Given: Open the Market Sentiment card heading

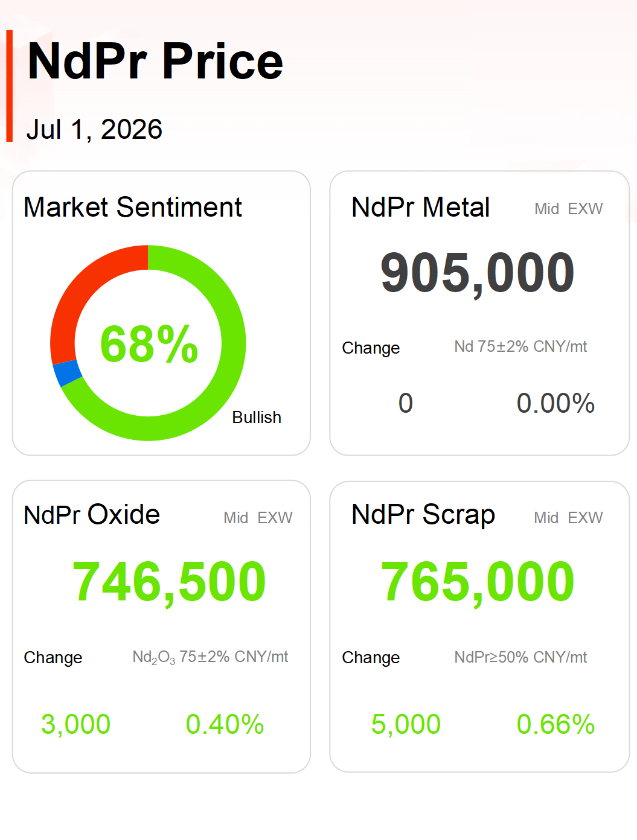Looking at the screenshot, I should [133, 207].
